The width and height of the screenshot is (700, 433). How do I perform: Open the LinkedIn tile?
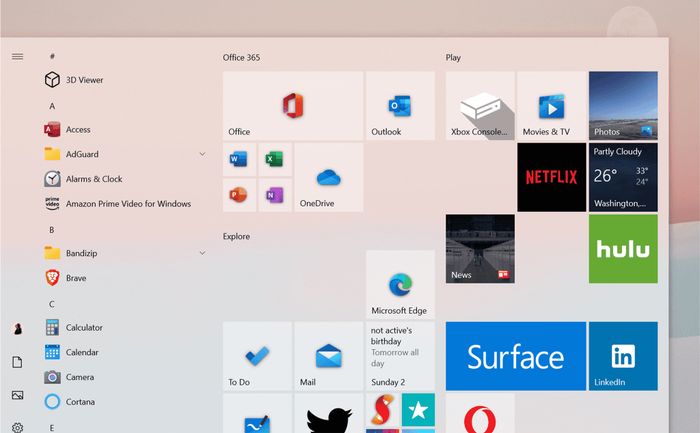(623, 356)
